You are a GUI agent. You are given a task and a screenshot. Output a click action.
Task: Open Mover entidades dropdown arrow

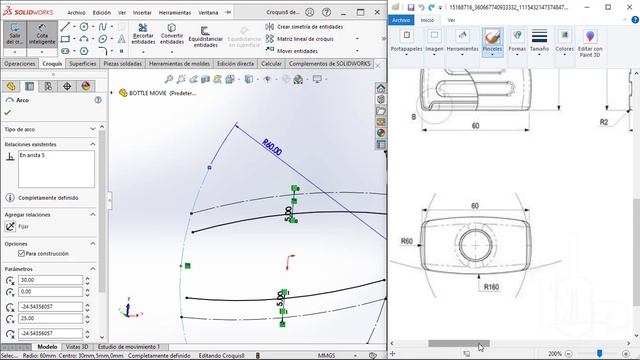pyautogui.click(x=357, y=51)
